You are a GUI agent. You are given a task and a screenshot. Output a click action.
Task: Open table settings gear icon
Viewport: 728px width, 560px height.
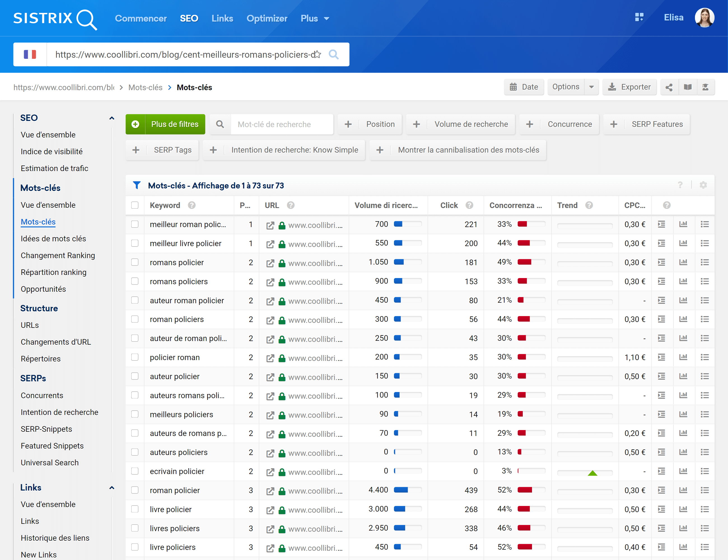tap(703, 185)
